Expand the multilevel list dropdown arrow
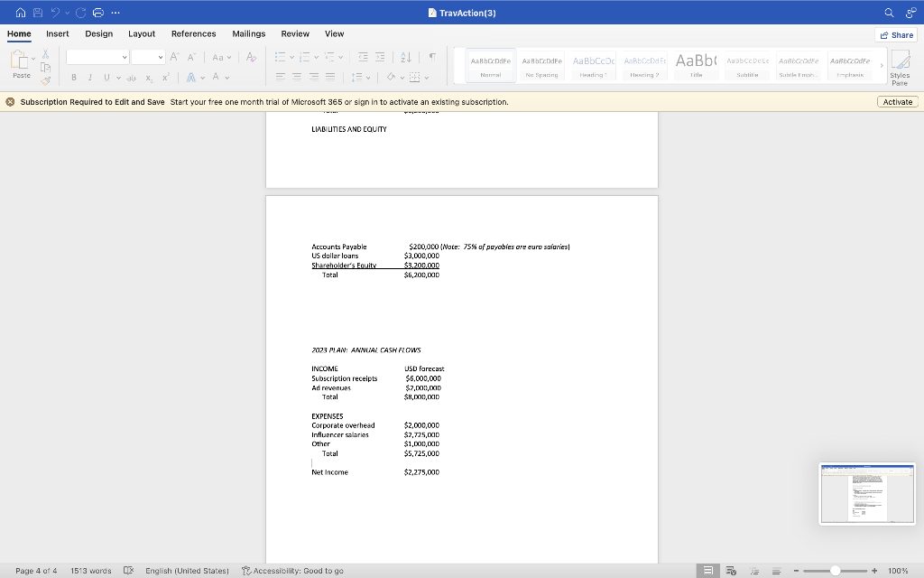The height and width of the screenshot is (578, 924). click(340, 57)
